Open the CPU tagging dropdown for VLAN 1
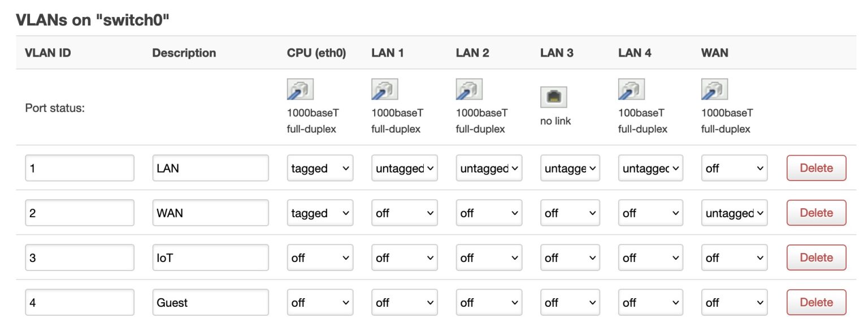868x326 pixels. coord(320,168)
